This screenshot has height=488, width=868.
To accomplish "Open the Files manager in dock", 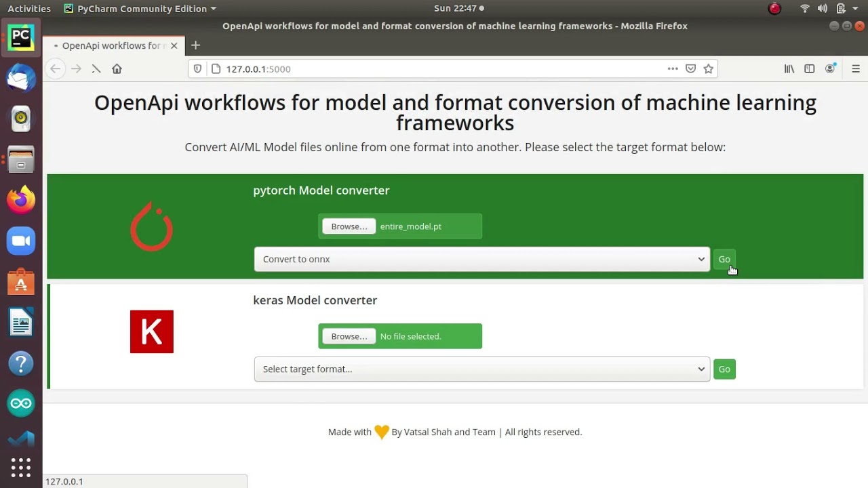I will (21, 160).
